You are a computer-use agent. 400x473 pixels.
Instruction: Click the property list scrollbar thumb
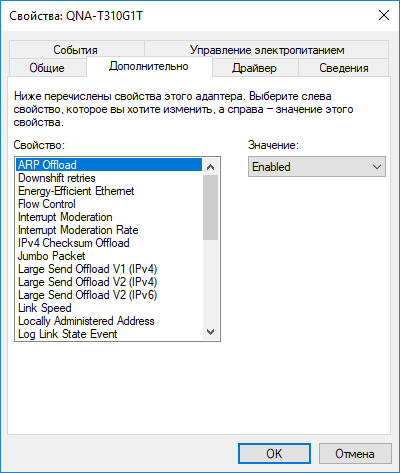(x=211, y=208)
